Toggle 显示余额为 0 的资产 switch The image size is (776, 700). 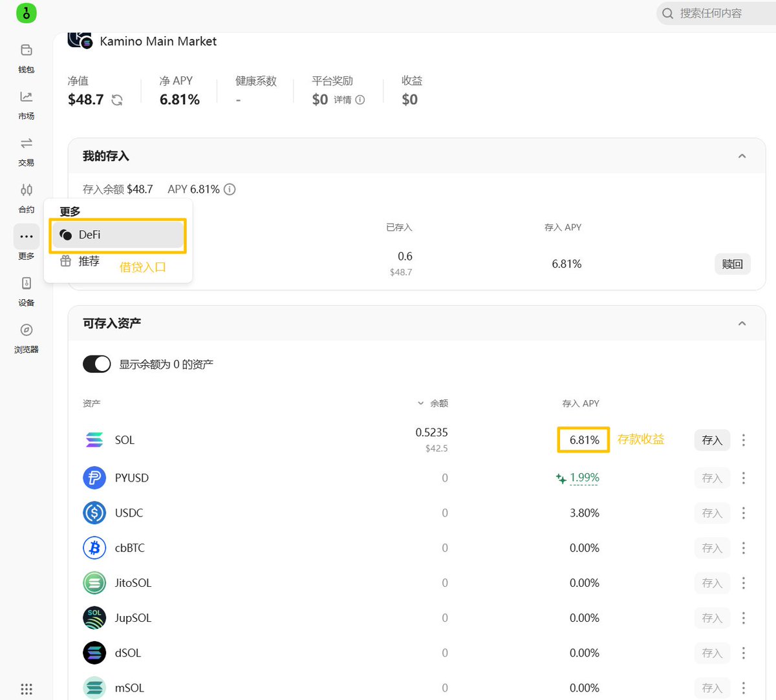pyautogui.click(x=97, y=364)
